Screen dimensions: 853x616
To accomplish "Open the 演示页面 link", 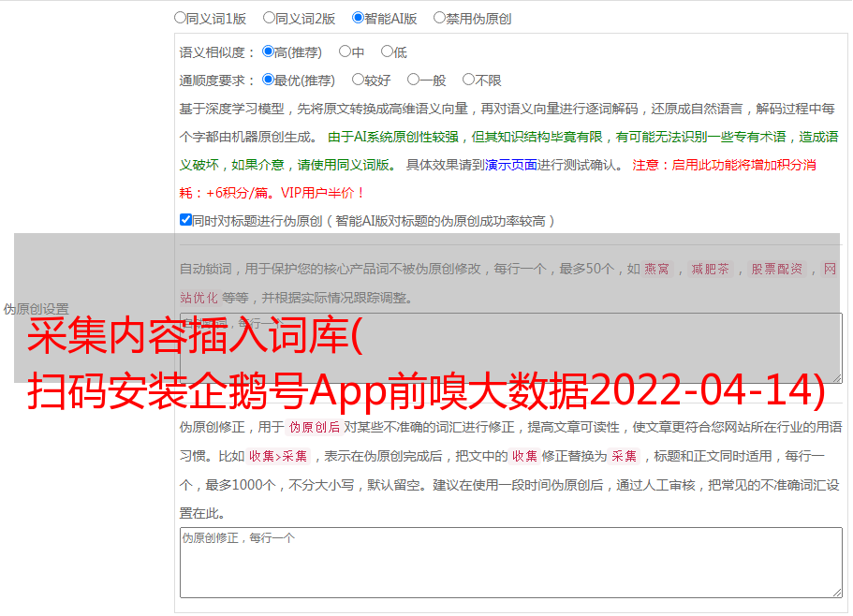I will [511, 165].
